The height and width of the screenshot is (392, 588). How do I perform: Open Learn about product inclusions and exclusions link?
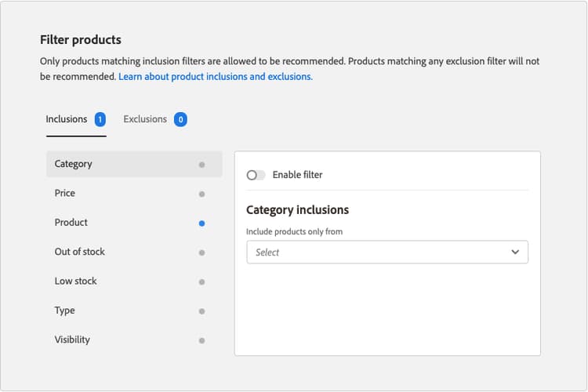click(216, 77)
